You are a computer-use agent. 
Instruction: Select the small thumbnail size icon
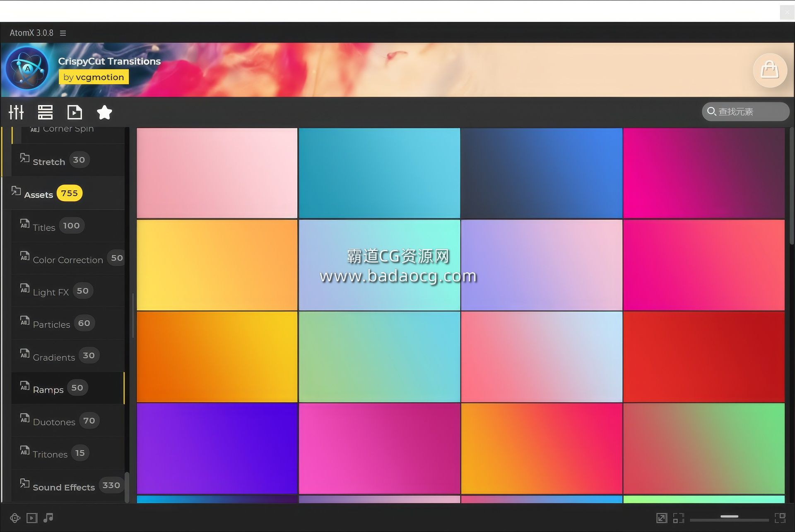678,518
